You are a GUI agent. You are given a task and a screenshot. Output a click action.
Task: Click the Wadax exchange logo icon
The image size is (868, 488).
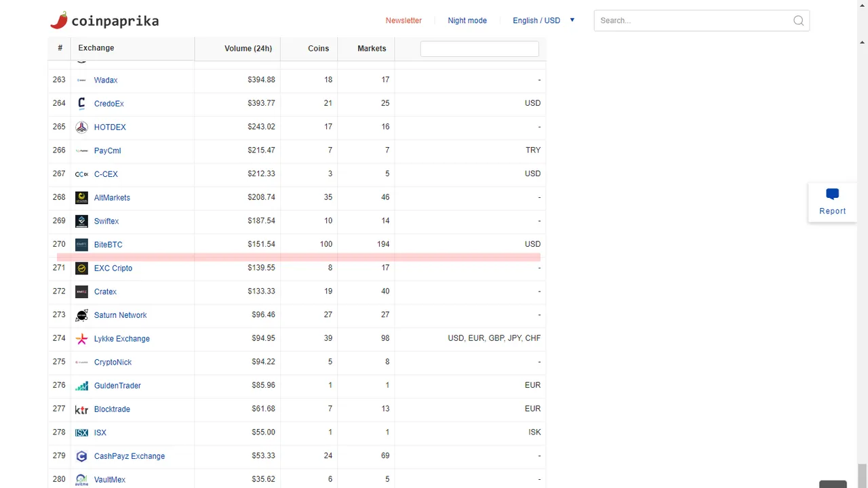(x=81, y=80)
